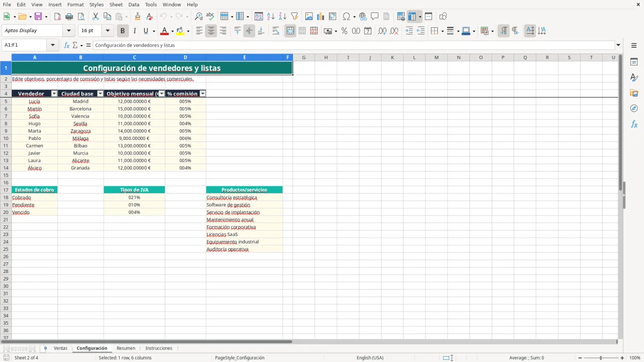This screenshot has height=362, width=644.
Task: Activate Clone Formatting paintbrush
Action: point(138,17)
